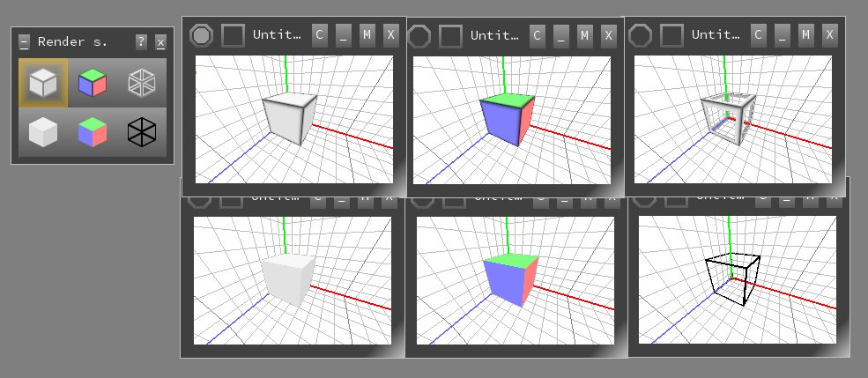This screenshot has width=868, height=378.
Task: Select the flat white cube render style
Action: [43, 132]
